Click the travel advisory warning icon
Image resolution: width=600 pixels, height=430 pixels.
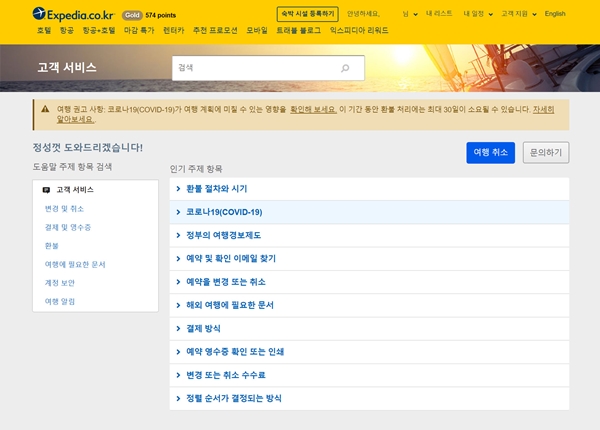[x=44, y=106]
